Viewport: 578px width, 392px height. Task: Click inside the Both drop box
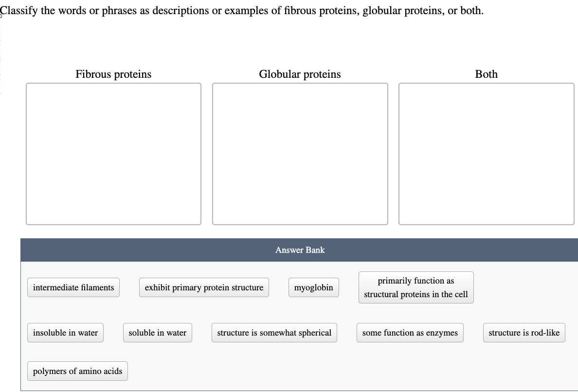[x=486, y=153]
